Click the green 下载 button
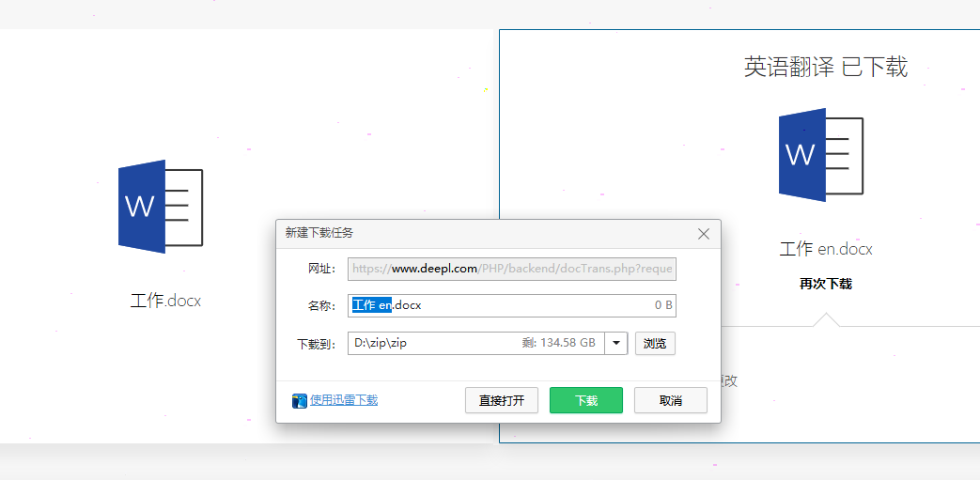 coord(585,400)
